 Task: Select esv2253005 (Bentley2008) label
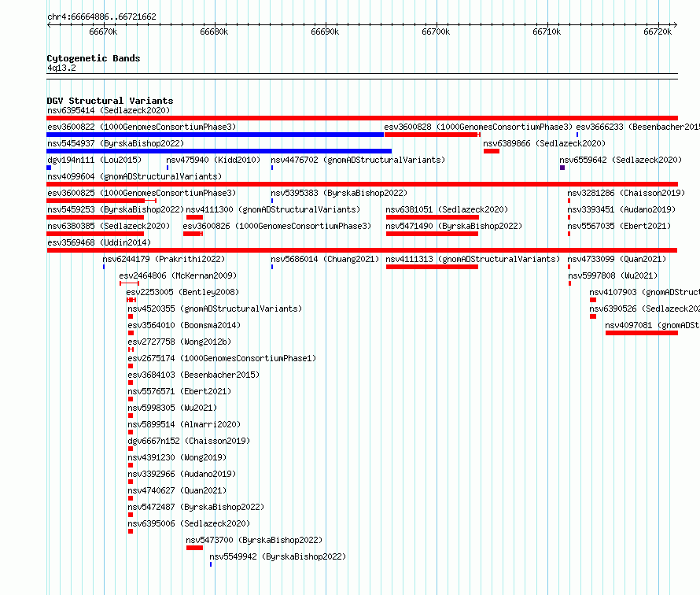coord(182,292)
